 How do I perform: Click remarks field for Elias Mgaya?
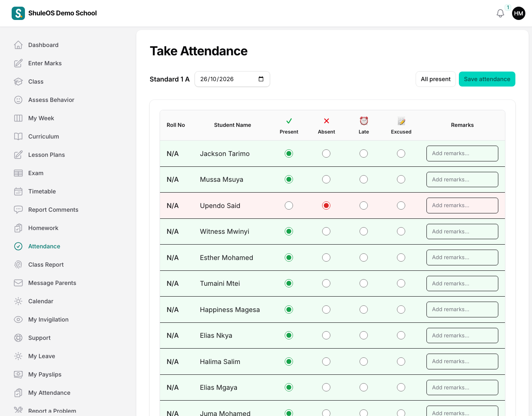462,387
